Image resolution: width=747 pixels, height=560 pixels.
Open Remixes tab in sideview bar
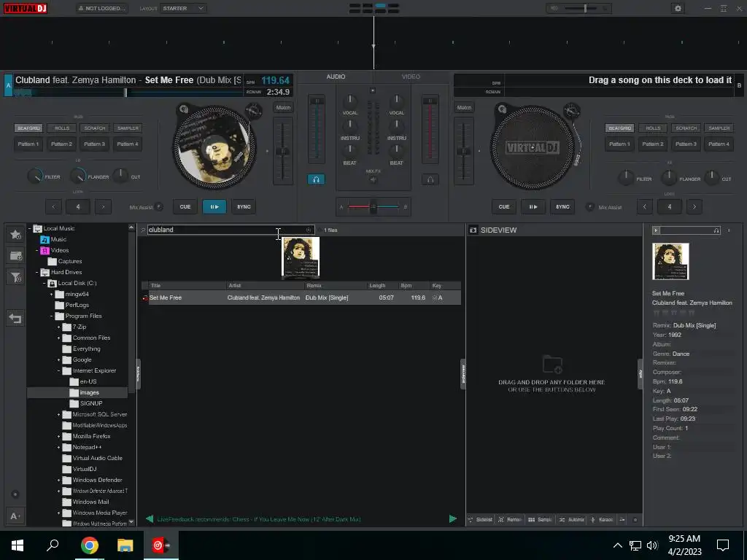510,519
